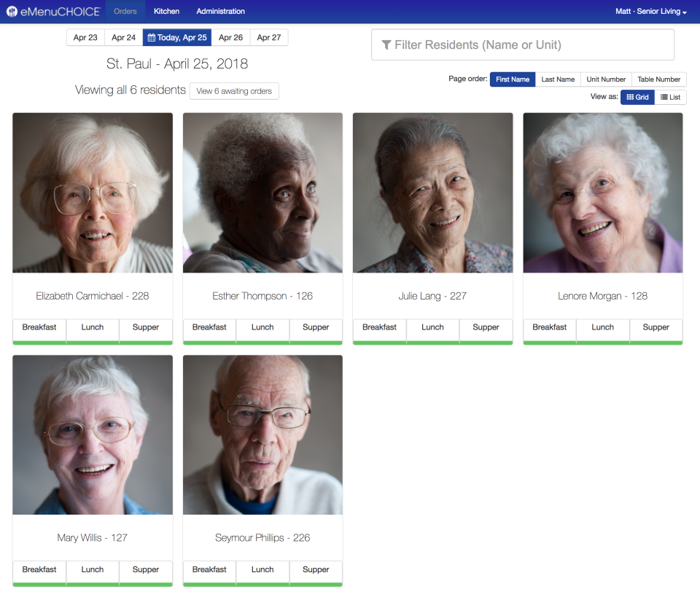Switch to the List view icon

click(x=669, y=96)
